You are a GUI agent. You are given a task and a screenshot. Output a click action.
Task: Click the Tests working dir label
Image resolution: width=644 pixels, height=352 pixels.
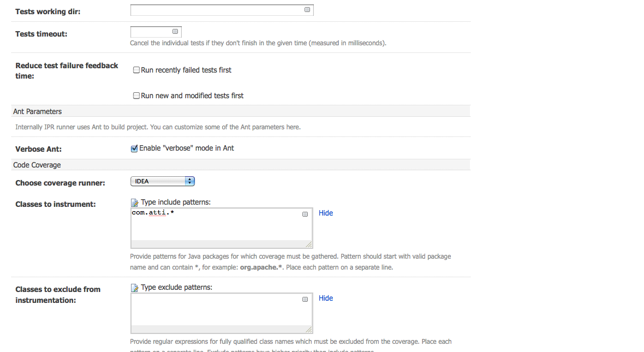47,11
